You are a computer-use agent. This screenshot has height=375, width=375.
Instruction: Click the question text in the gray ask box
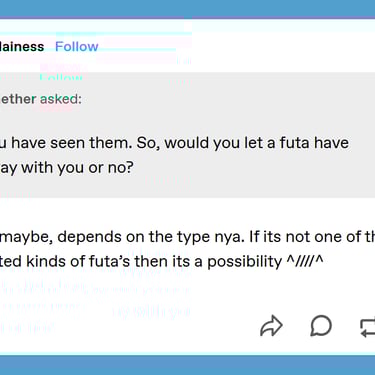174,155
